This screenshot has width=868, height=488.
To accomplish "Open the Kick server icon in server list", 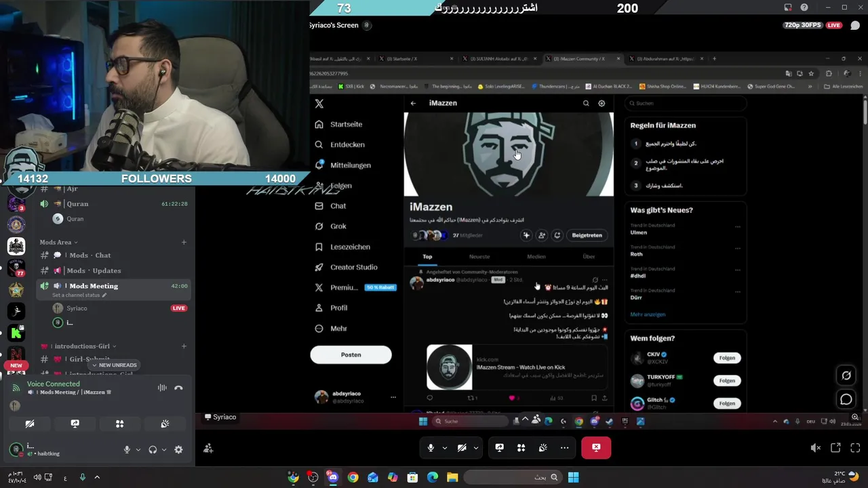I will (x=16, y=333).
